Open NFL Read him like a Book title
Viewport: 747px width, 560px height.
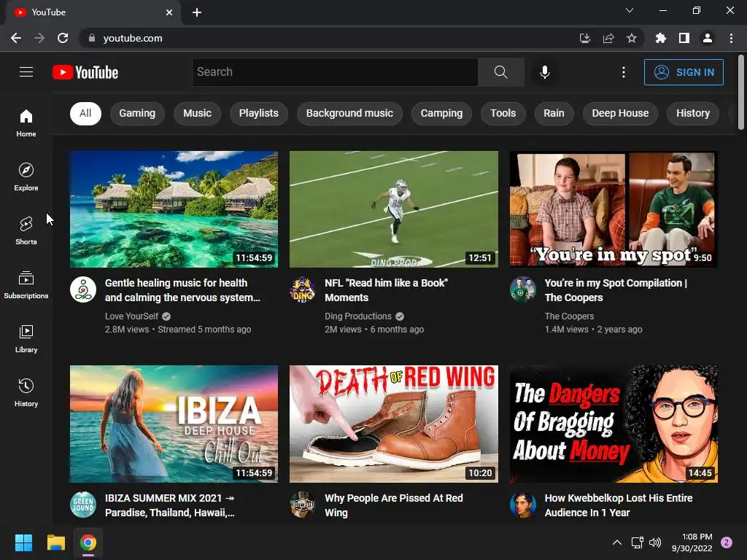click(387, 290)
